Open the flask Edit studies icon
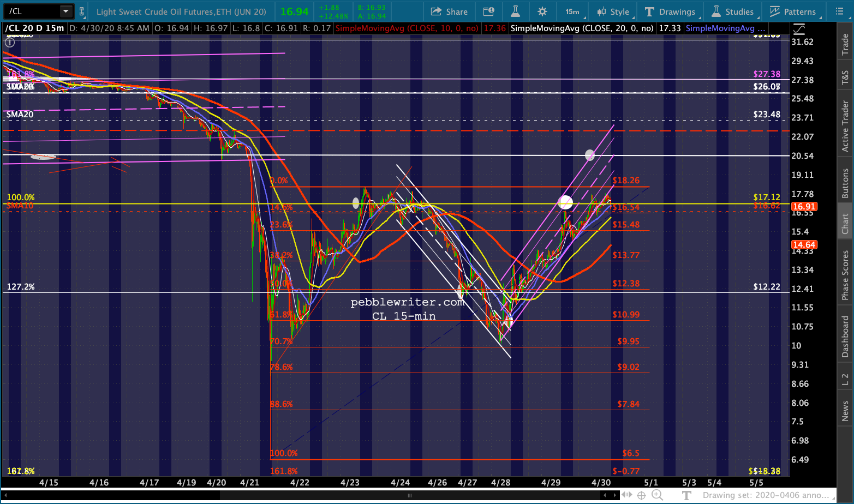854x504 pixels. tap(515, 11)
